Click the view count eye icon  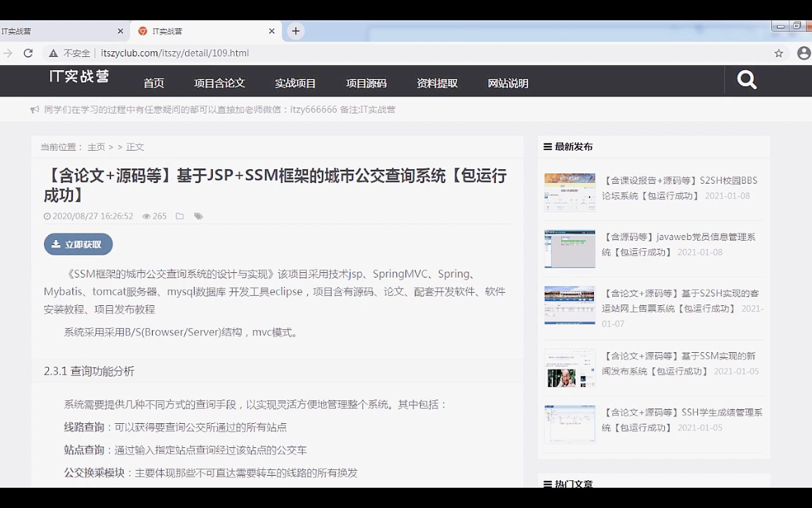pos(146,216)
